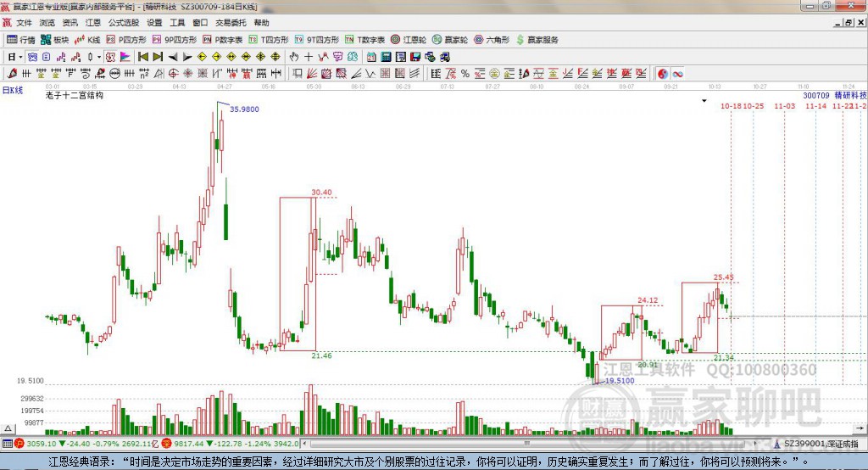Viewport: 868px width, 470px height.
Task: Open the calendar icon in toolbar
Action: click(371, 57)
